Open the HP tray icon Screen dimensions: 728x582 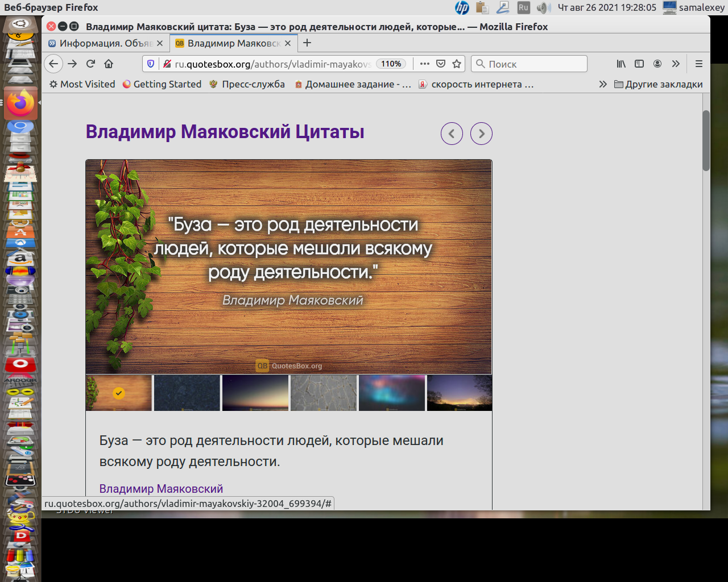coord(462,7)
